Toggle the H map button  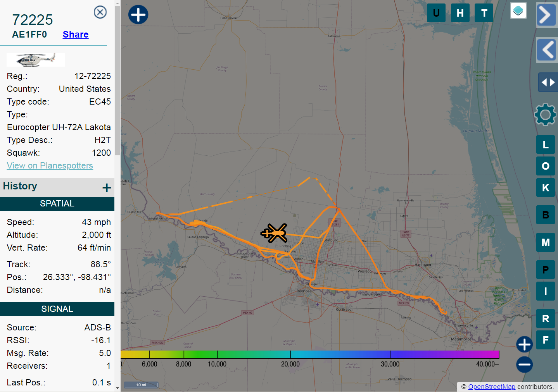[x=460, y=13]
